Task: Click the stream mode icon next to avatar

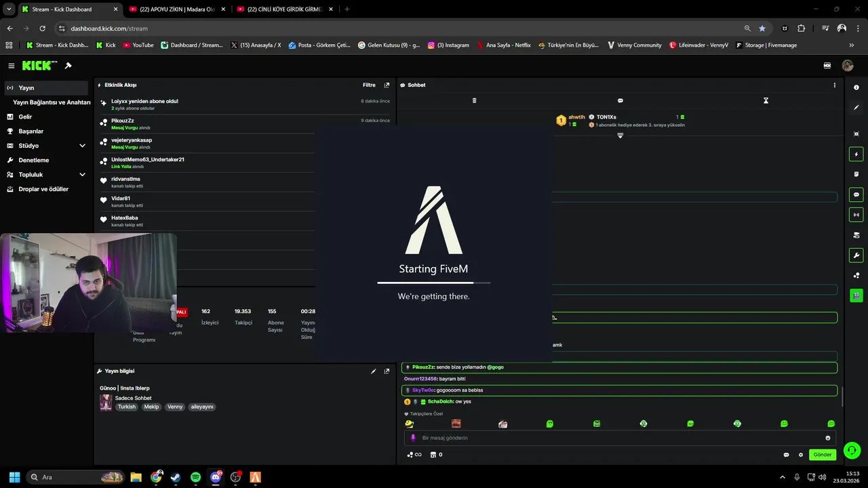Action: (x=827, y=66)
